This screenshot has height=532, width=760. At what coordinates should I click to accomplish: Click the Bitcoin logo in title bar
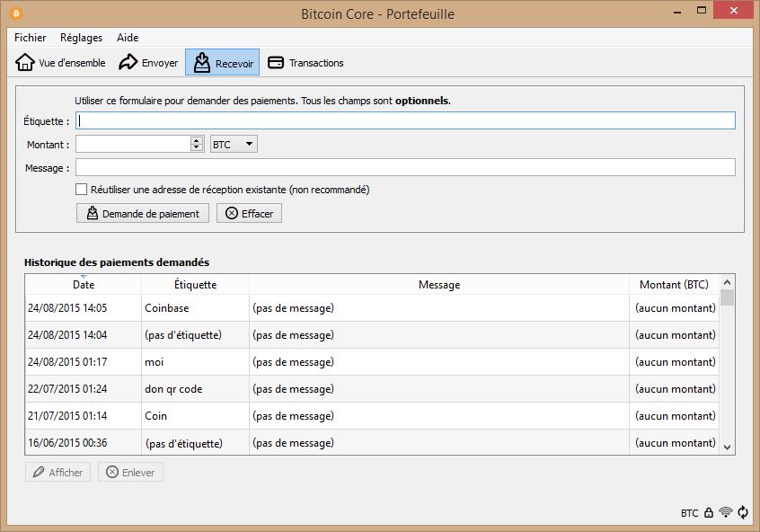(x=15, y=13)
